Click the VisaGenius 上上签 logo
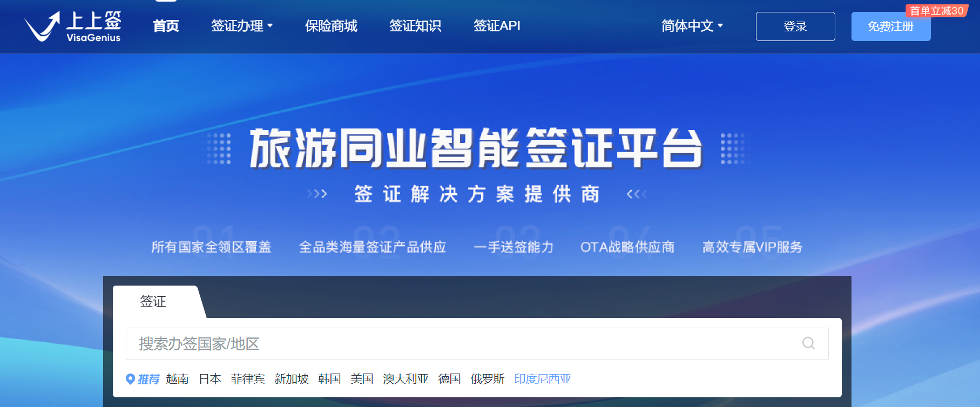This screenshot has height=407, width=980. (72, 26)
